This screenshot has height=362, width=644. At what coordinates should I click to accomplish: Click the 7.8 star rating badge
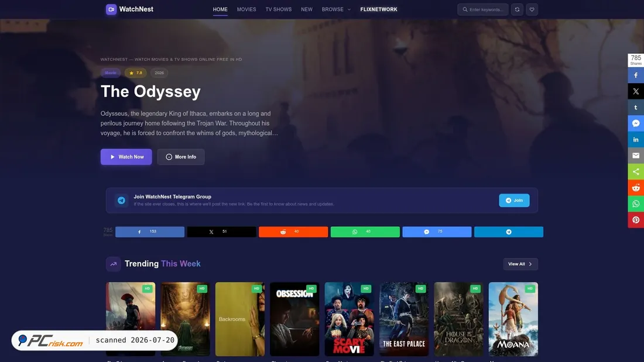(136, 73)
